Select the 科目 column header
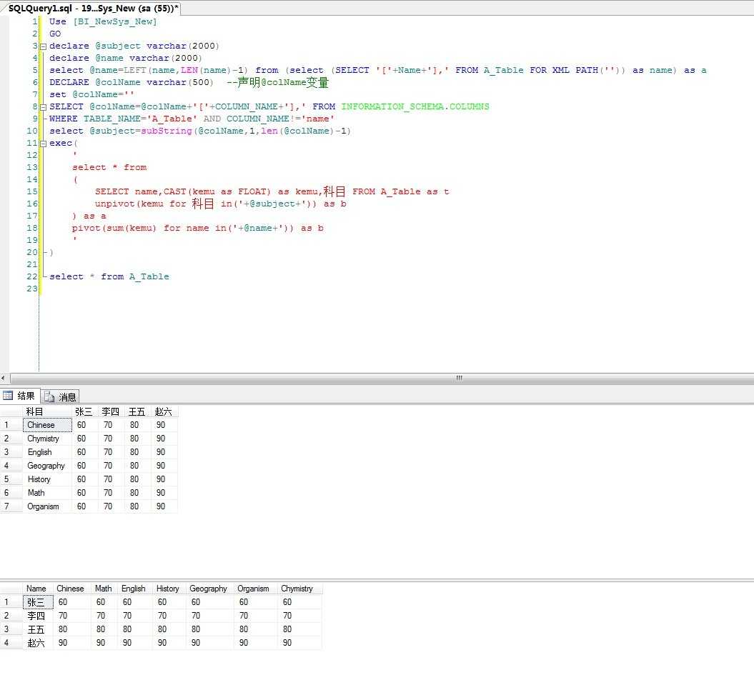This screenshot has width=754, height=700. click(47, 411)
